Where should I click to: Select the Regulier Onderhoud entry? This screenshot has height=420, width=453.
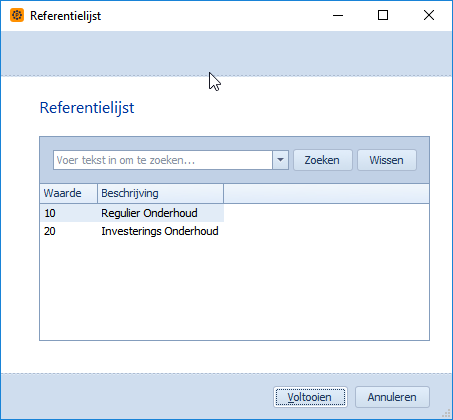pyautogui.click(x=149, y=213)
